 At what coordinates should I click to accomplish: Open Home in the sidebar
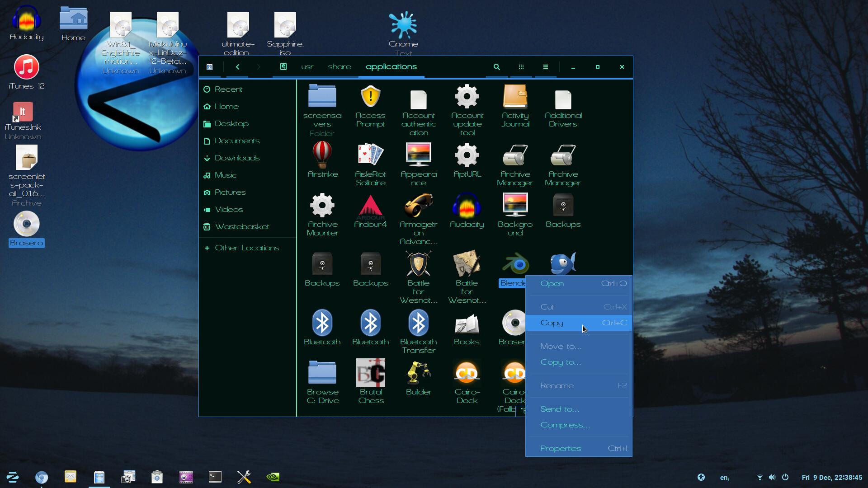[247, 106]
